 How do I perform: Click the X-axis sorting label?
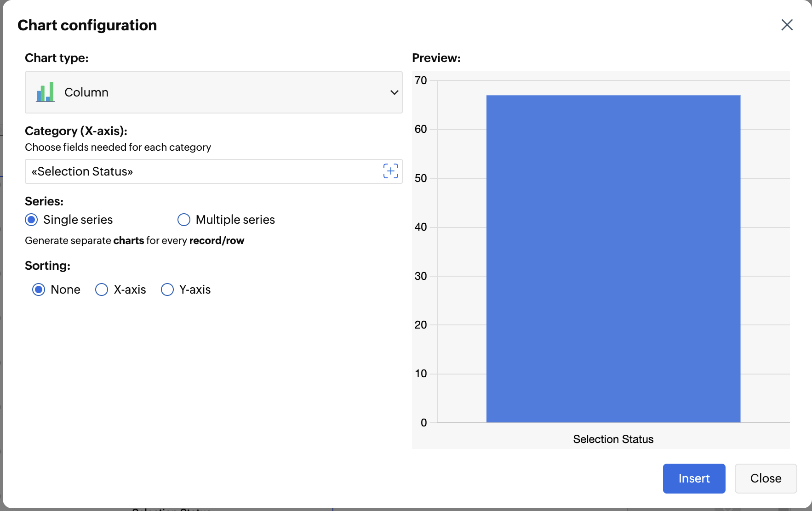click(x=130, y=290)
